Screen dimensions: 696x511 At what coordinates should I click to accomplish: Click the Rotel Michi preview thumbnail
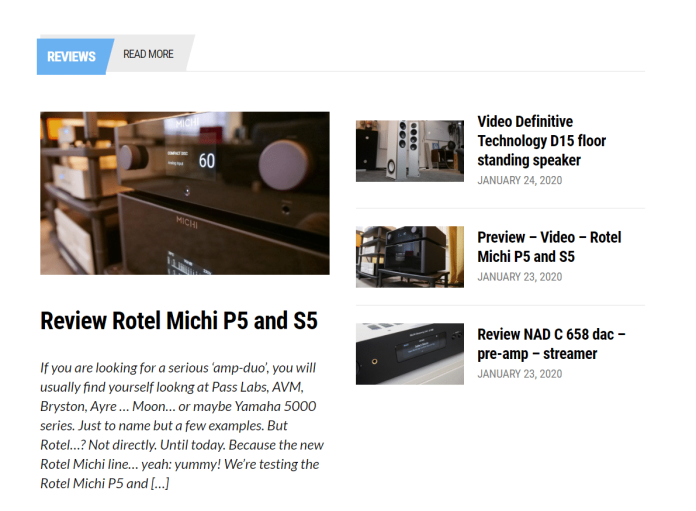pyautogui.click(x=410, y=257)
